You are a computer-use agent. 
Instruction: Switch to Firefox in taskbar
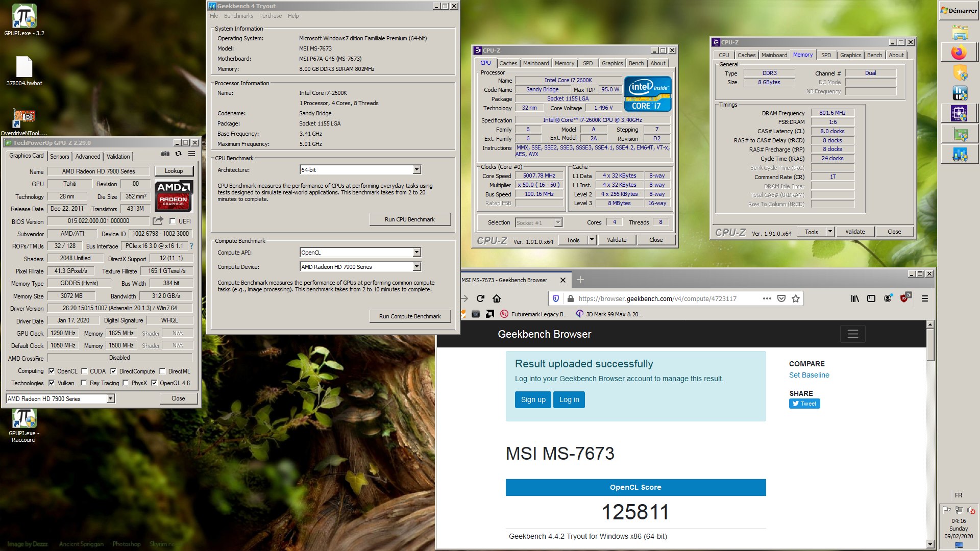[960, 53]
